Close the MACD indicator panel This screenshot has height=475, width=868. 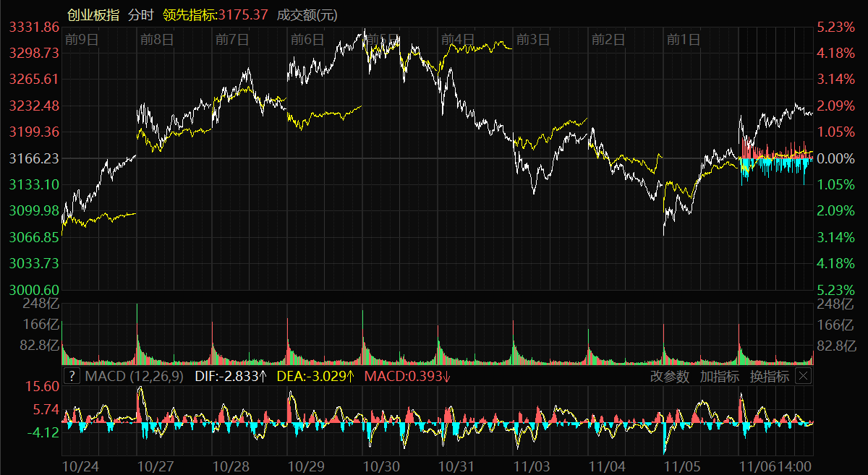coord(804,376)
